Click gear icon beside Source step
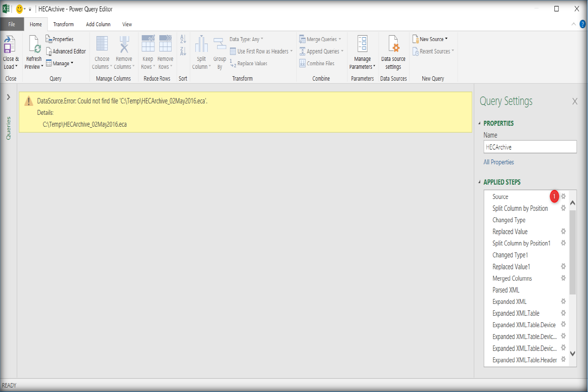 pos(563,196)
